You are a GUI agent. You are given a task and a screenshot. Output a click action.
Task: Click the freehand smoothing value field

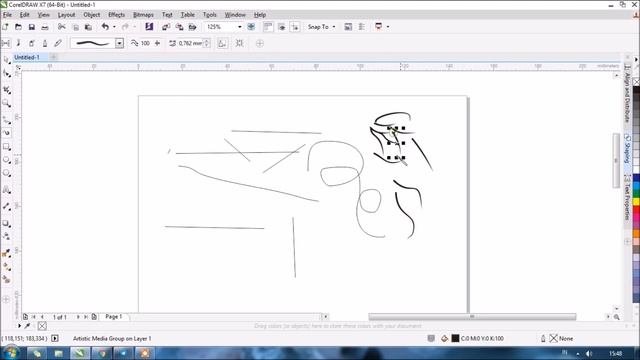(145, 43)
